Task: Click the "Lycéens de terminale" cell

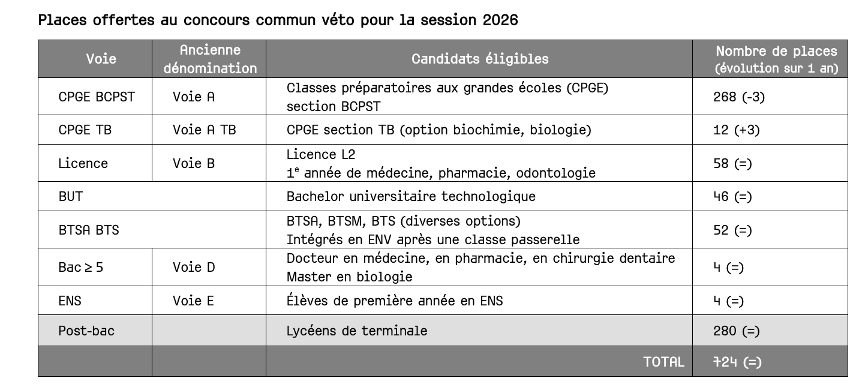Action: pos(357,331)
